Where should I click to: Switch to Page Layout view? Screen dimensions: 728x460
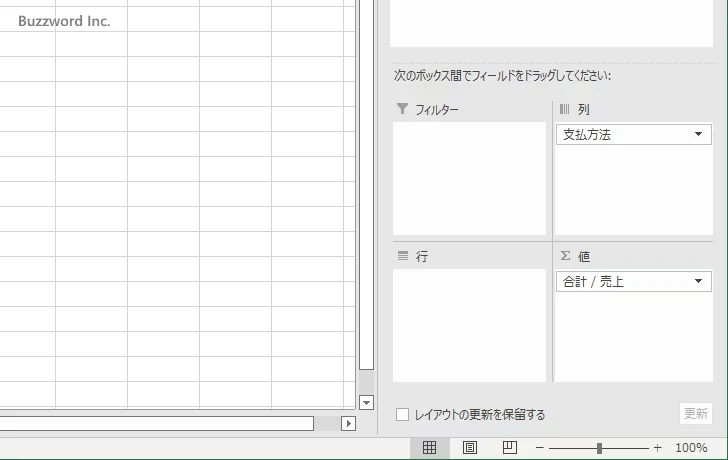pos(469,448)
